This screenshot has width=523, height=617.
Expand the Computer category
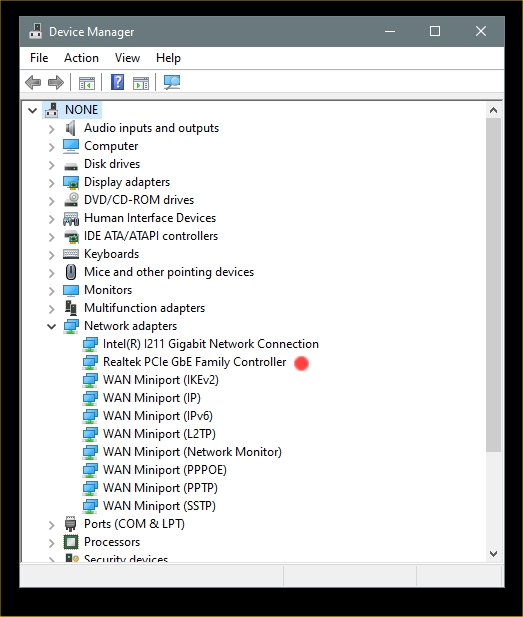tap(52, 147)
